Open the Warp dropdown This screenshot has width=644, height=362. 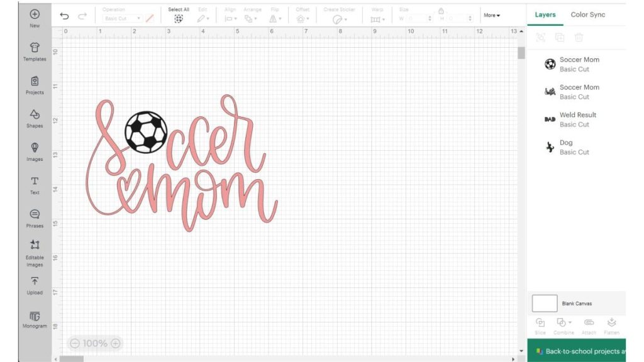377,19
